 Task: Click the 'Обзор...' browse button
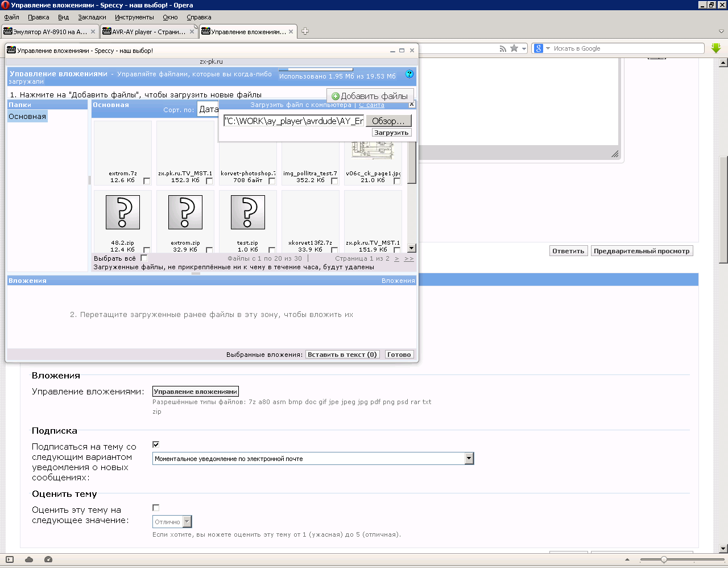(388, 121)
